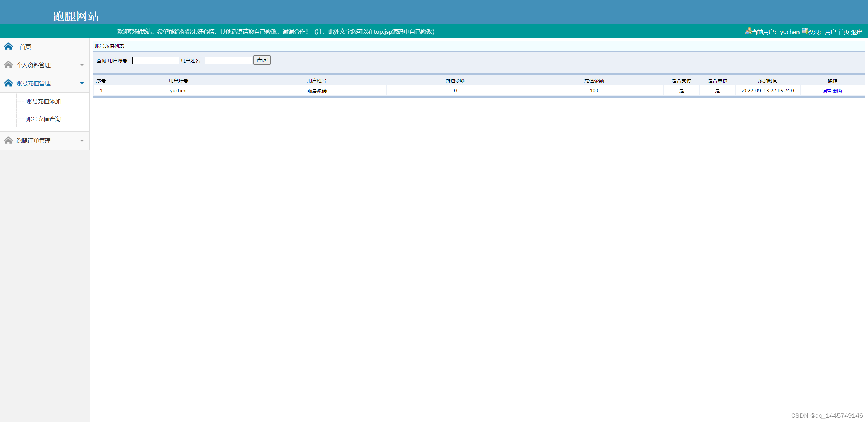Click the 操作 column header

click(x=832, y=81)
